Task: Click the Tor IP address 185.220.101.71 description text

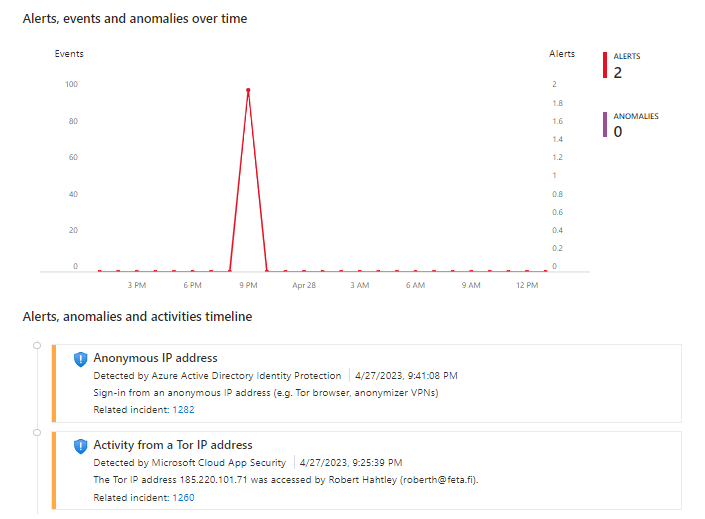Action: coord(285,480)
